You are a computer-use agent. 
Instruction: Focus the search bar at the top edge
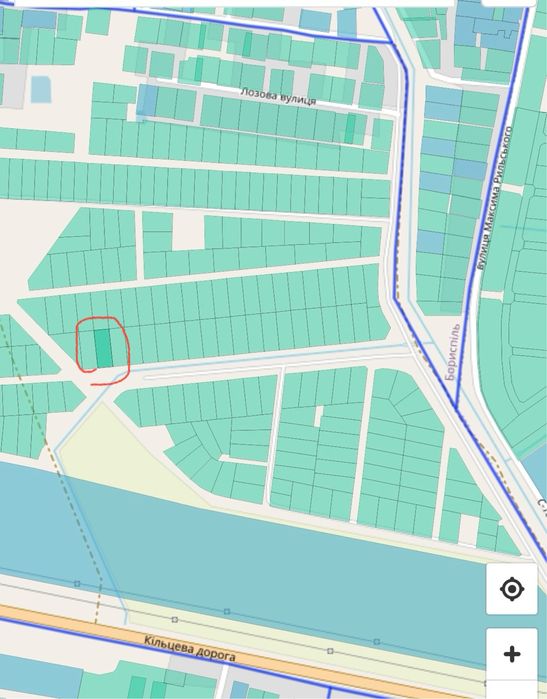232,3
